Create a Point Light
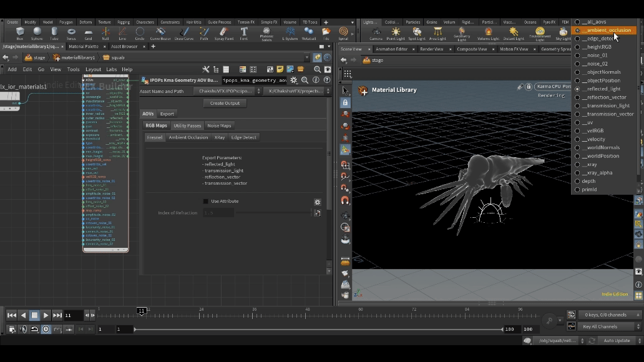This screenshot has width=644, height=362. [x=396, y=34]
